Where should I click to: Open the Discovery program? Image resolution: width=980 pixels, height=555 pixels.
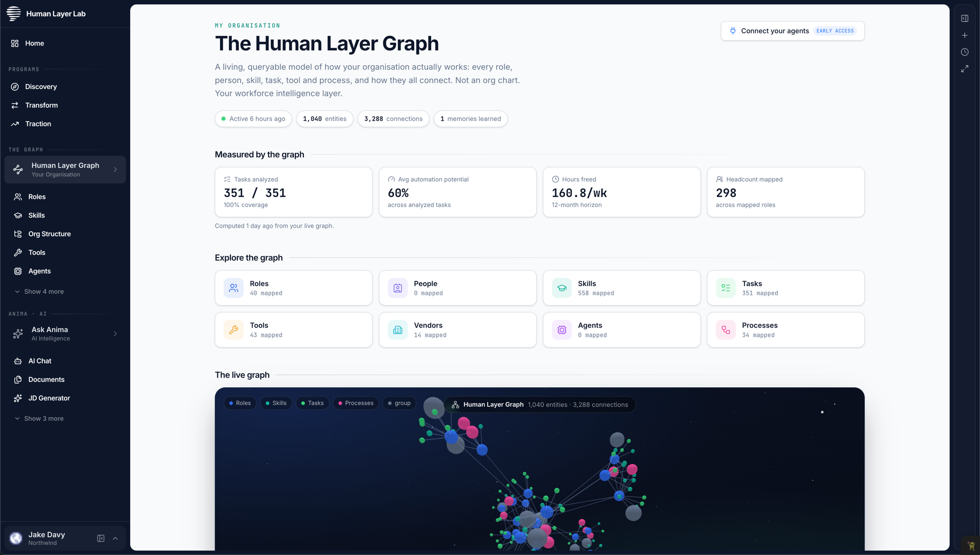[x=65, y=87]
